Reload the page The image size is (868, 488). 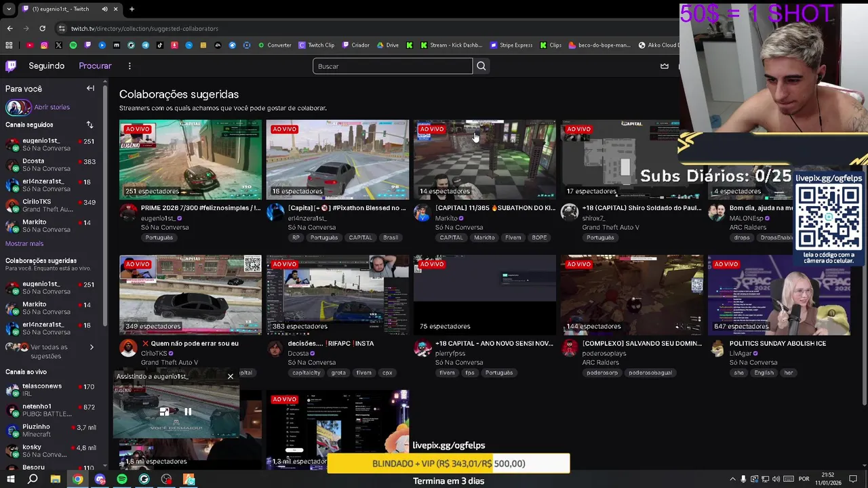42,28
